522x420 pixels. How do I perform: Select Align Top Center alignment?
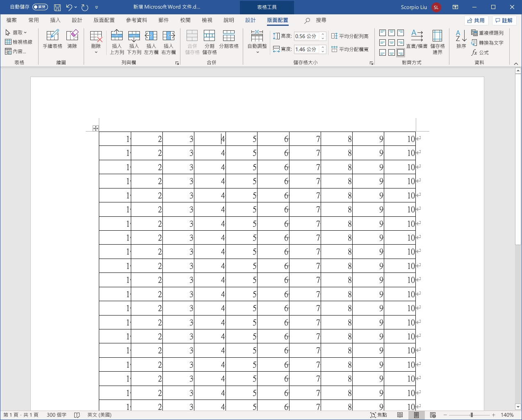pos(392,33)
